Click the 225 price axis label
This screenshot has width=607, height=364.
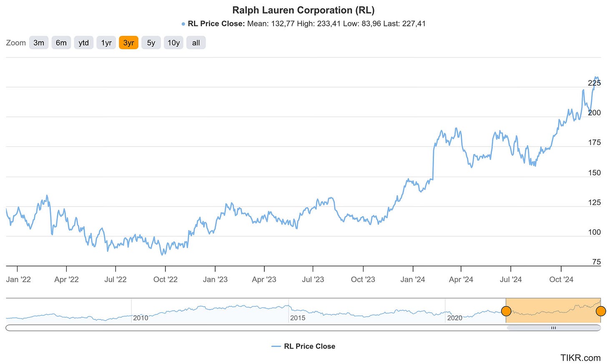click(594, 83)
